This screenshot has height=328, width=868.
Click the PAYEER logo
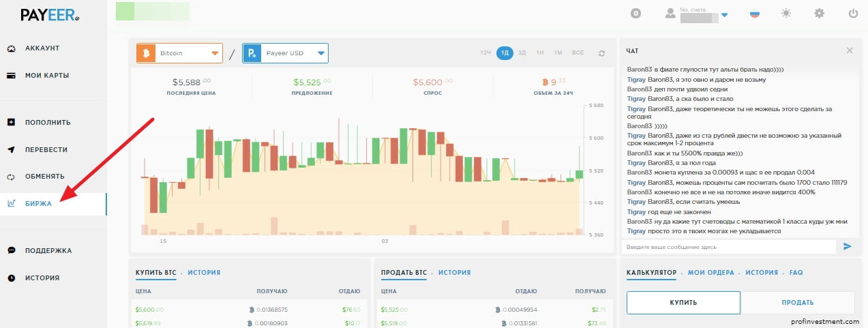pyautogui.click(x=50, y=15)
